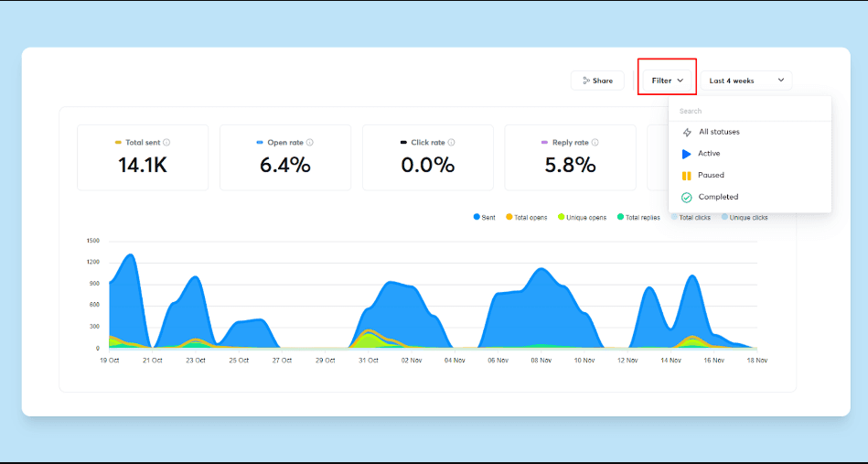The width and height of the screenshot is (868, 464).
Task: Toggle Total replies legend series
Action: click(638, 218)
